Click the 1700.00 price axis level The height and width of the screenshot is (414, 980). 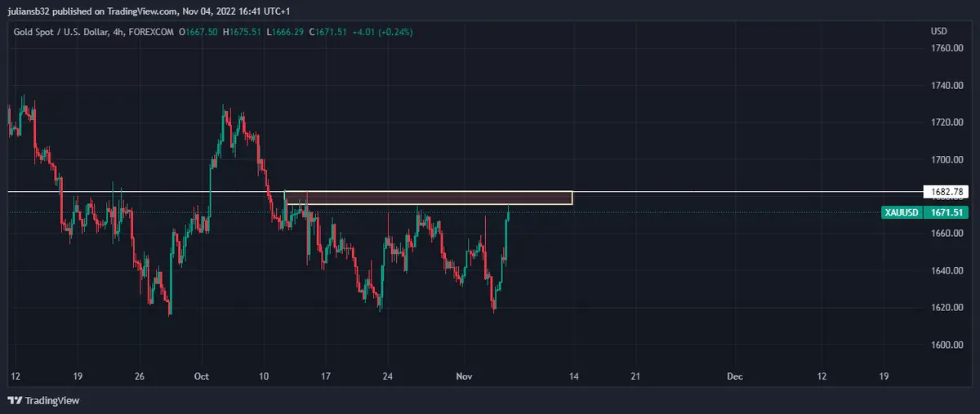point(947,159)
